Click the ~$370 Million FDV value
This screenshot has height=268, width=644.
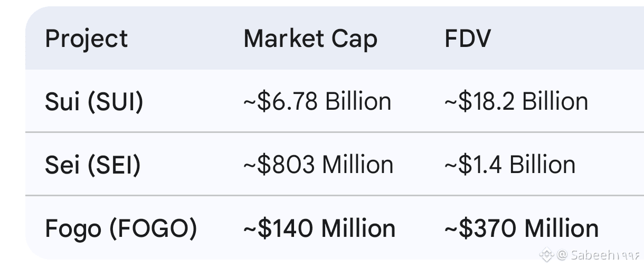[522, 228]
